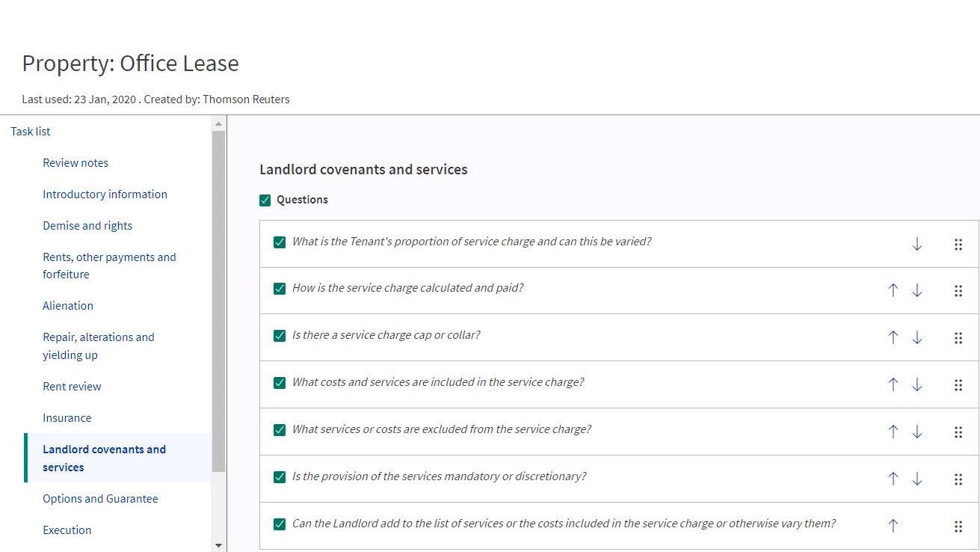
Task: Click the sidebar scrollbar down arrow
Action: (219, 546)
